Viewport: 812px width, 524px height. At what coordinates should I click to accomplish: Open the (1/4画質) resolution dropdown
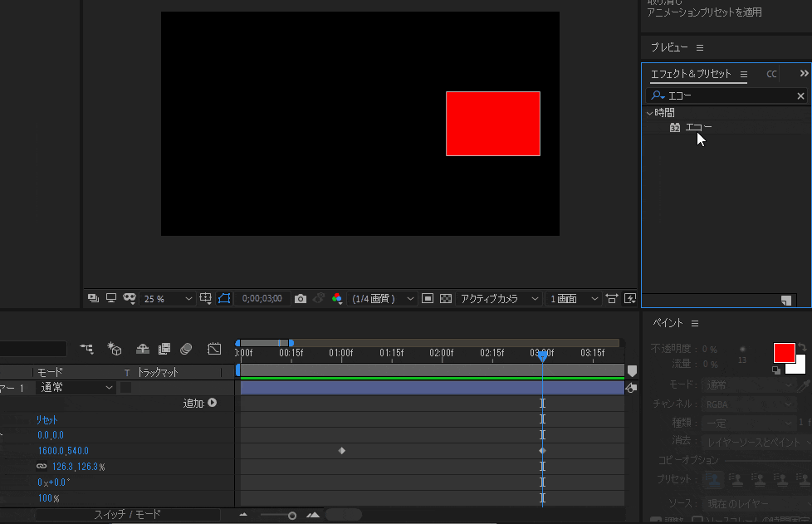(x=382, y=299)
